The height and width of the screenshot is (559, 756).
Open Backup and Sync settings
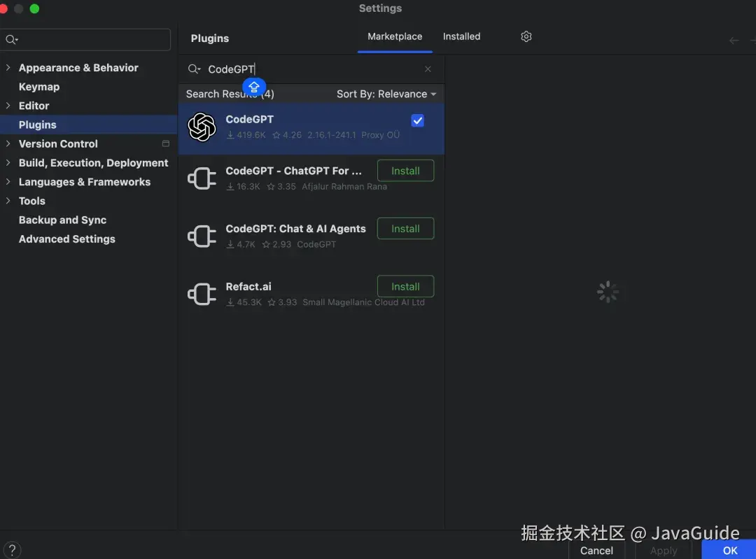(x=63, y=220)
